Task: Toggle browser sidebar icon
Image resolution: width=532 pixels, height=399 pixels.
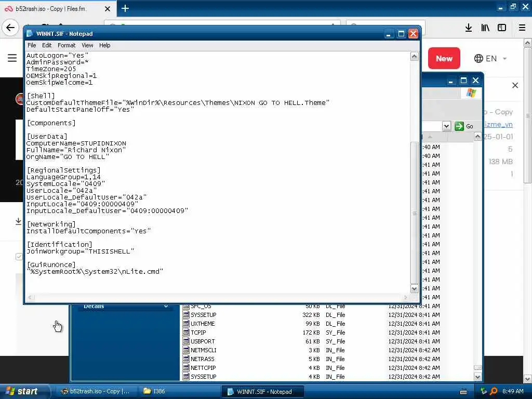Action: [502, 28]
